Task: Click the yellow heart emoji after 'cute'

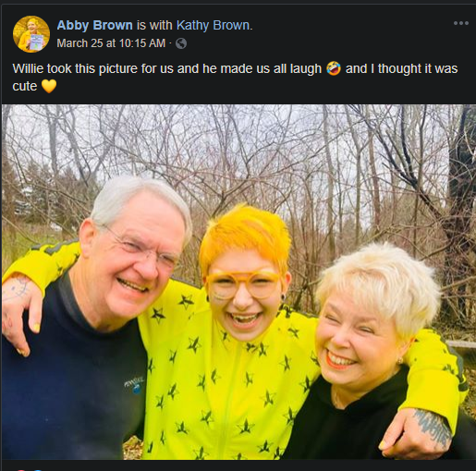Action: click(x=49, y=86)
